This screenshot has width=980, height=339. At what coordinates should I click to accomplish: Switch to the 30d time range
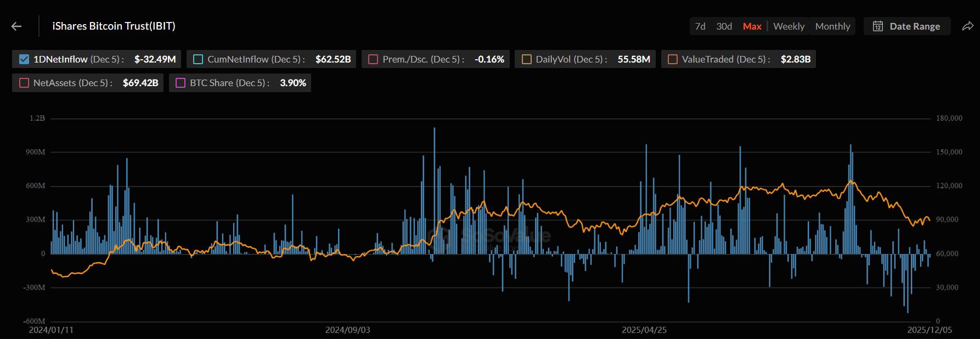724,26
